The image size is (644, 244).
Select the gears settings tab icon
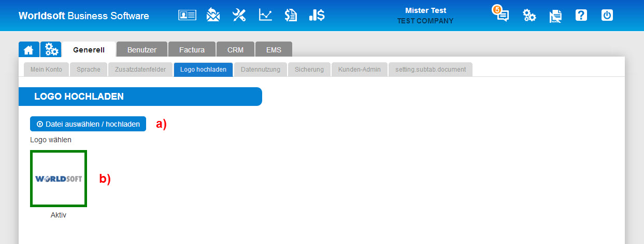tap(51, 50)
